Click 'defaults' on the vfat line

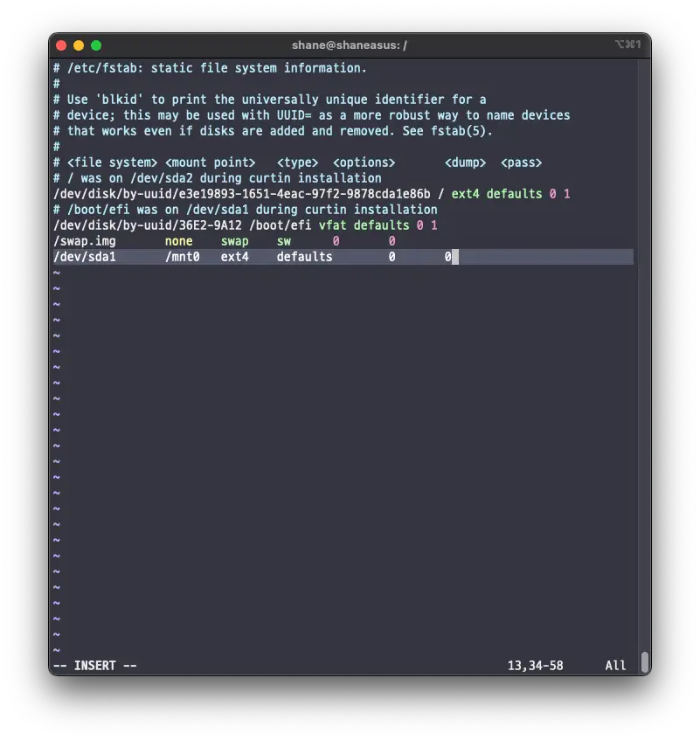click(x=381, y=225)
